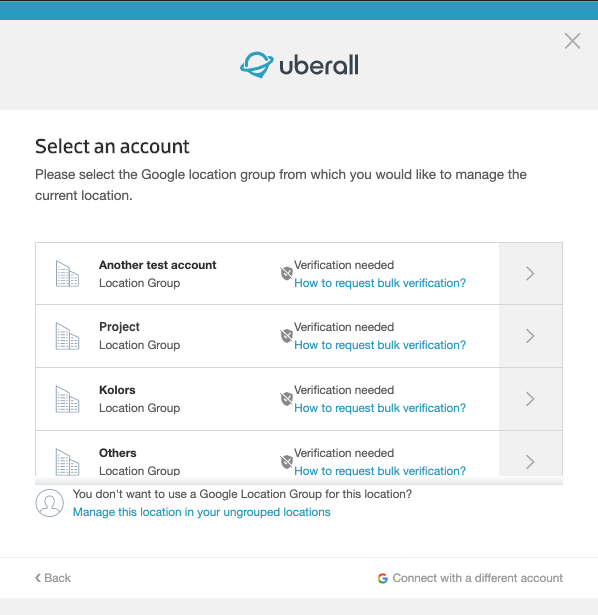Click building icon for Project group
Image resolution: width=598 pixels, height=615 pixels.
pos(67,336)
